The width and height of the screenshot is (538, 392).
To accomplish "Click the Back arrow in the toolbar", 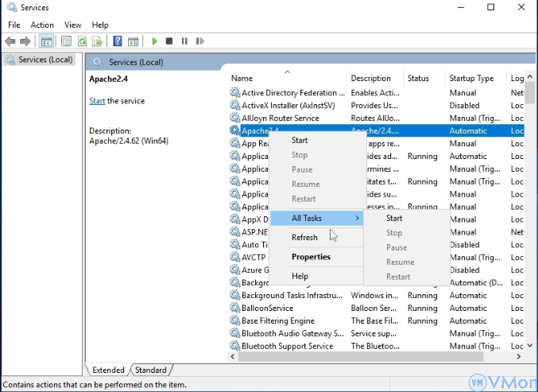I will (x=10, y=41).
